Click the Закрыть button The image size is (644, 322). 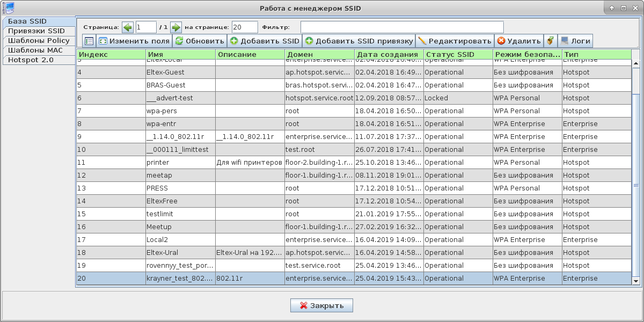pyautogui.click(x=321, y=305)
